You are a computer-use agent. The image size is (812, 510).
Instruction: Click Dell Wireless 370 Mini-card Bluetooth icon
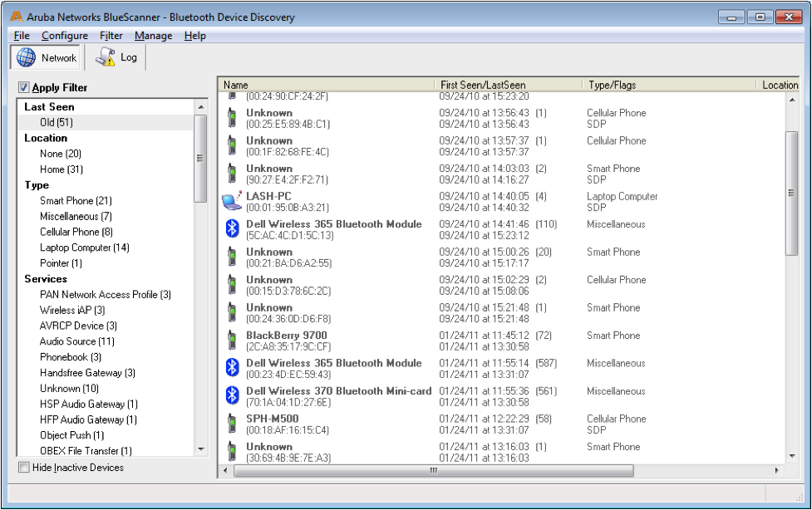233,395
